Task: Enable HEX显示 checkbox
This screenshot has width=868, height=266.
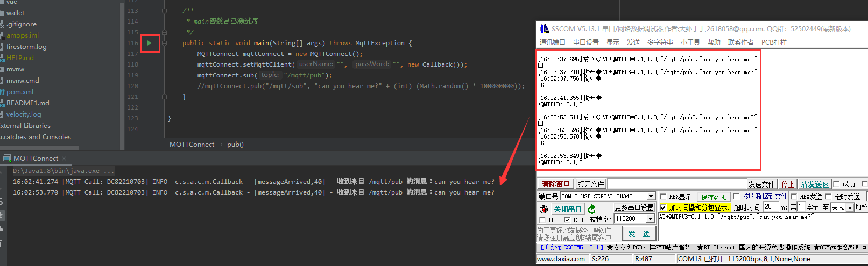Action: click(663, 197)
